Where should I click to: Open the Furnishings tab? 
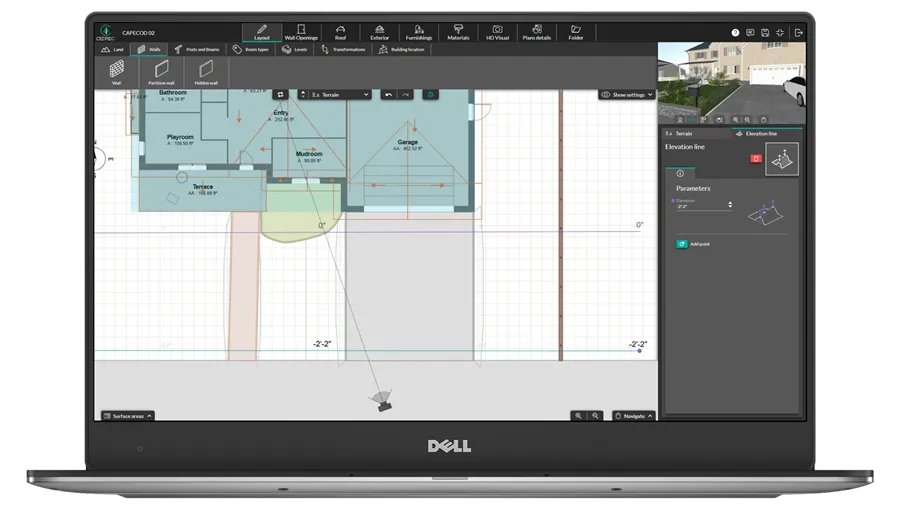tap(418, 32)
